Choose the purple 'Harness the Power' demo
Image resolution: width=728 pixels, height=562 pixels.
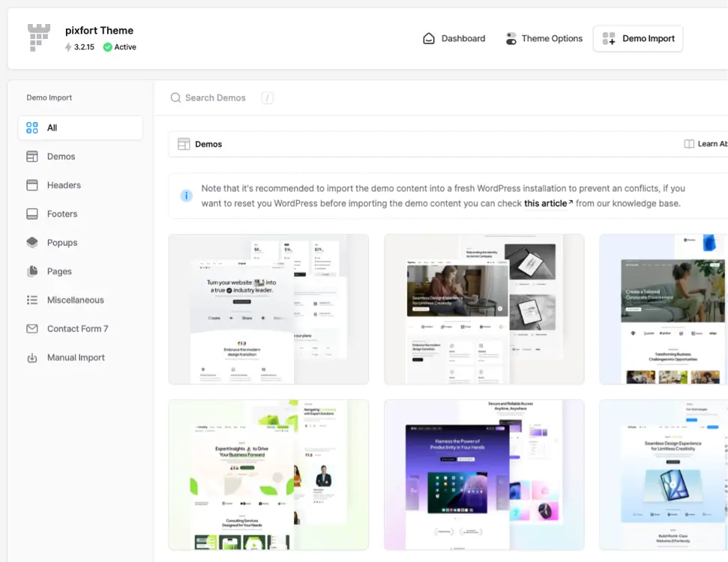coord(484,474)
